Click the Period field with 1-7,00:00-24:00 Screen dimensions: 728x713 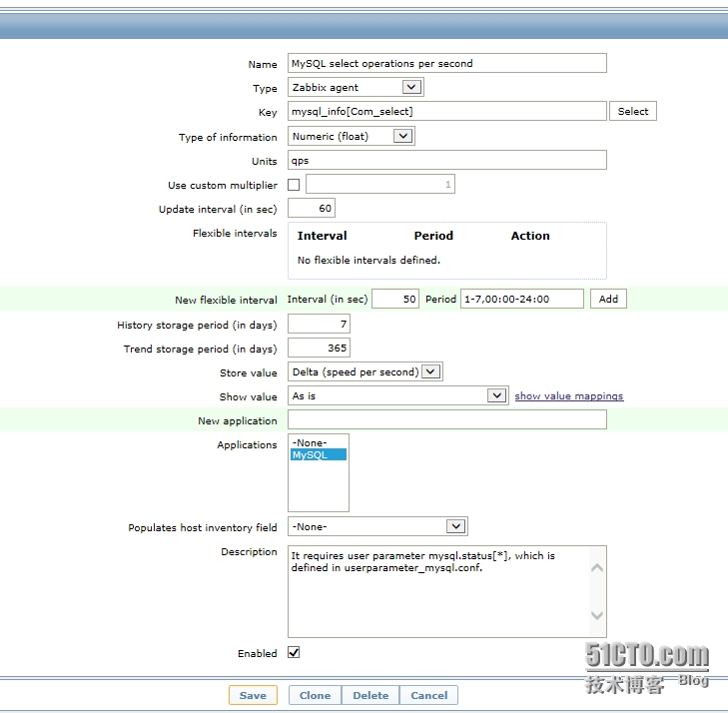click(x=522, y=299)
